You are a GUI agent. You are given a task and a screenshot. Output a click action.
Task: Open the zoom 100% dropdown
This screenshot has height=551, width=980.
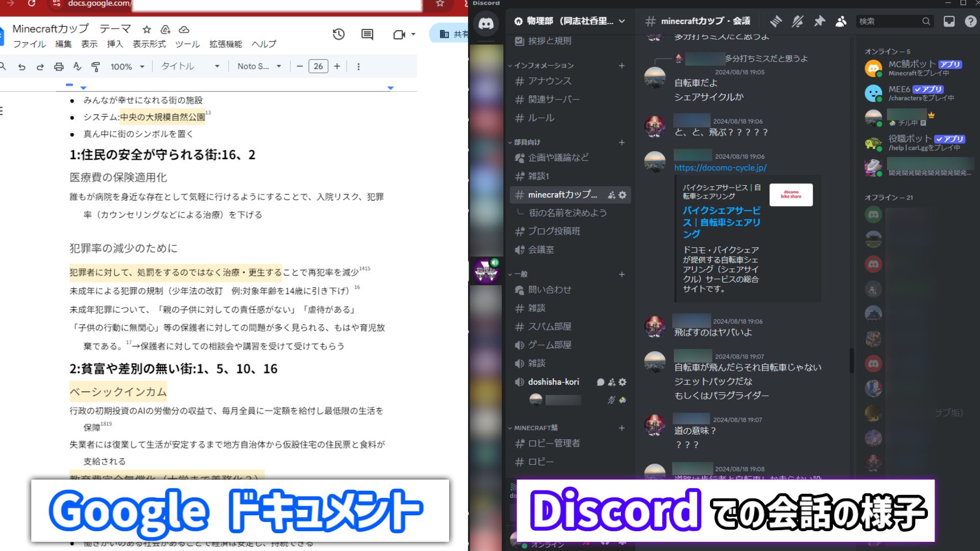(x=128, y=67)
